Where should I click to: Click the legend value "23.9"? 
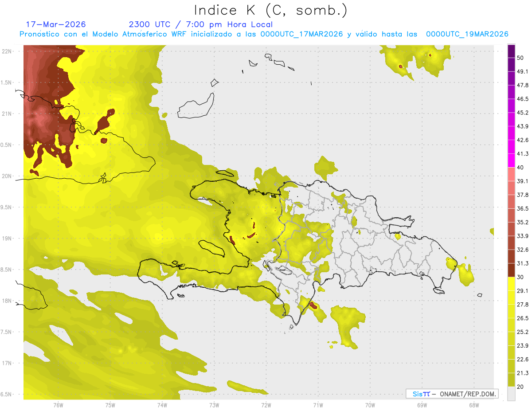[523, 346]
